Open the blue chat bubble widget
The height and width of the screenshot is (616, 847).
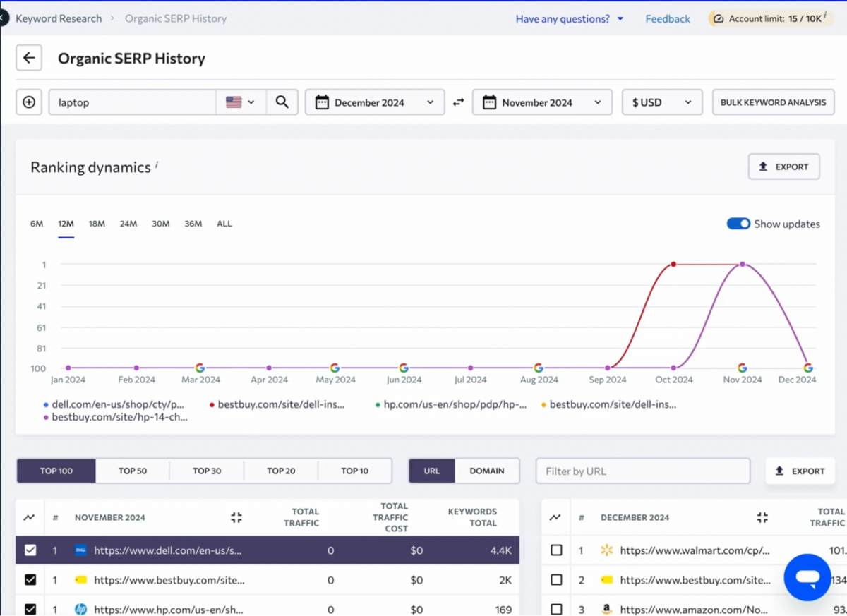click(807, 577)
